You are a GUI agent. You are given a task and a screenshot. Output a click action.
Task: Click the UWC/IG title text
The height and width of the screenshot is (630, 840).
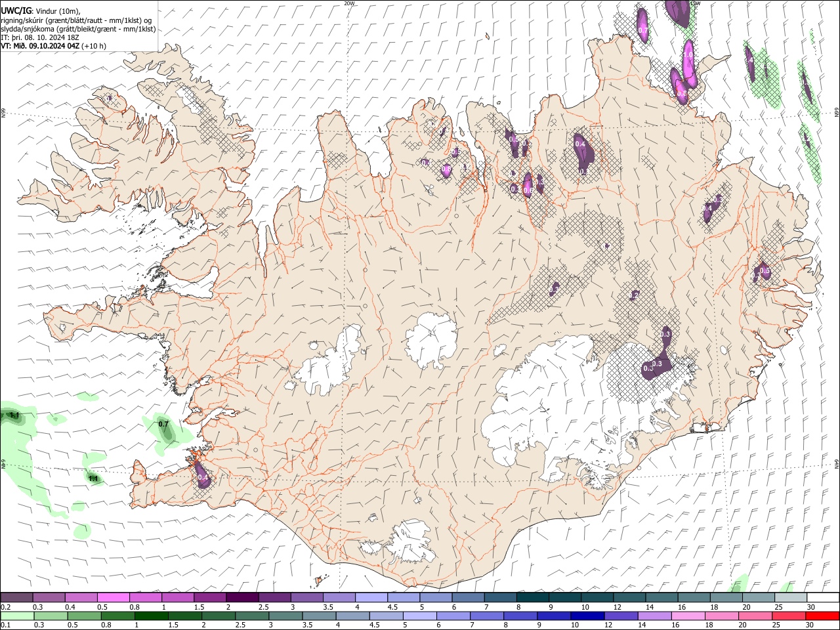tap(16, 11)
